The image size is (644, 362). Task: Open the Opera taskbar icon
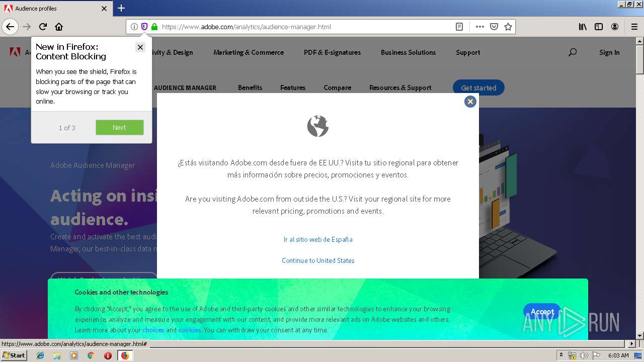[108, 355]
